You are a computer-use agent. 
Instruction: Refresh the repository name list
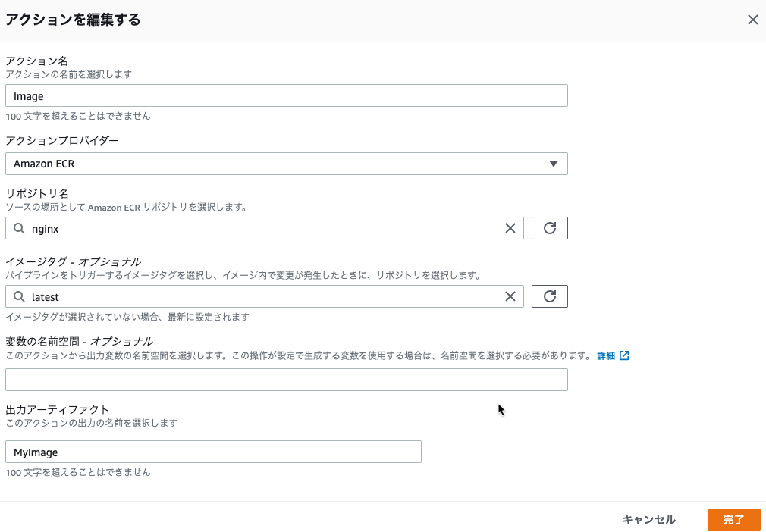550,228
